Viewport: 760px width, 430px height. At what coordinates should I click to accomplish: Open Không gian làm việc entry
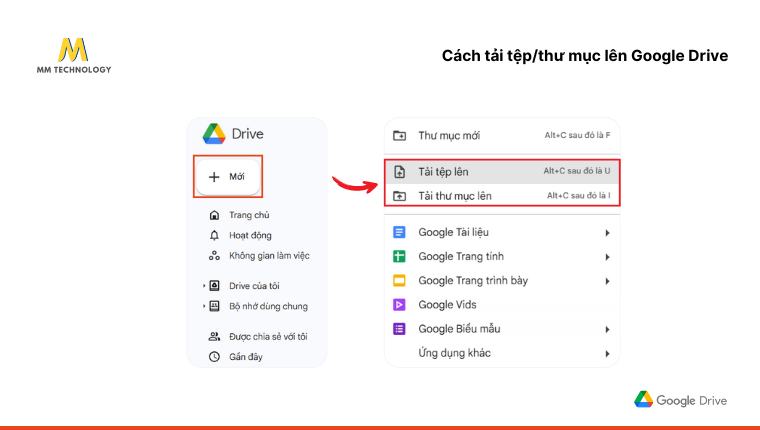point(269,256)
